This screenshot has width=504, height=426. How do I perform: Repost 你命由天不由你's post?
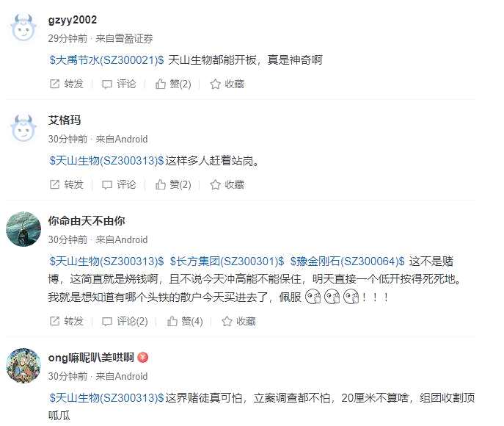tap(67, 321)
